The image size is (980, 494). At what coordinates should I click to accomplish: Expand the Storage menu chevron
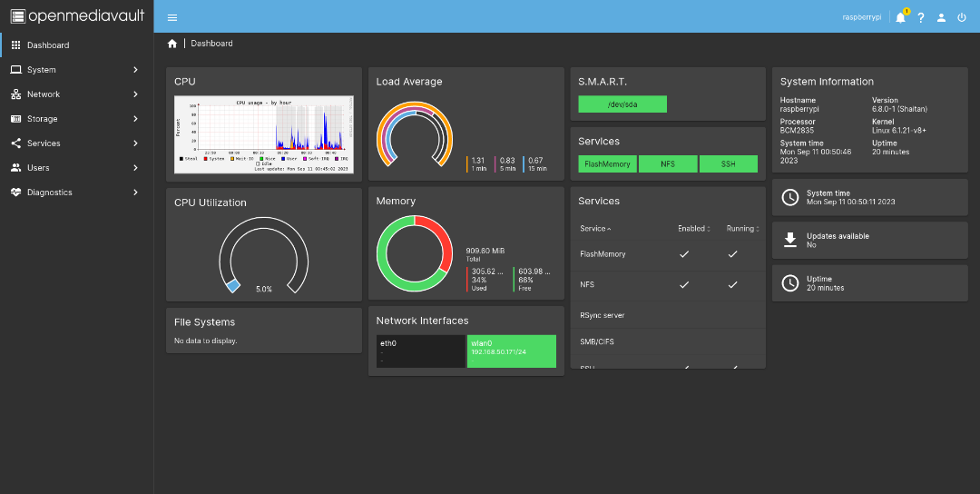(x=135, y=119)
